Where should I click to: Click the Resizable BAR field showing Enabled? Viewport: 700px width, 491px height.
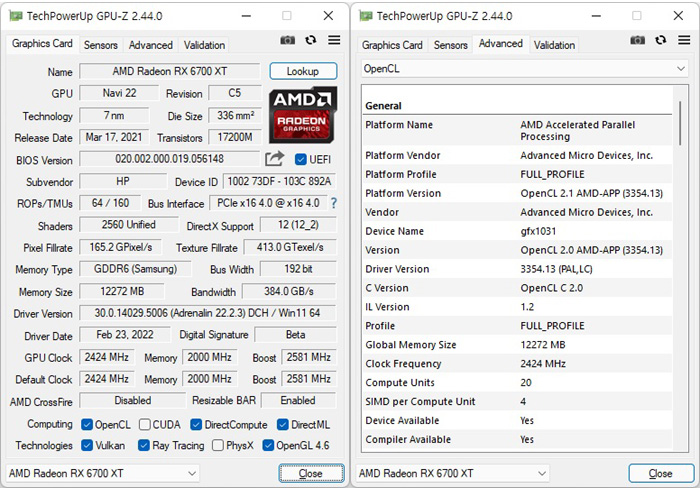point(298,400)
